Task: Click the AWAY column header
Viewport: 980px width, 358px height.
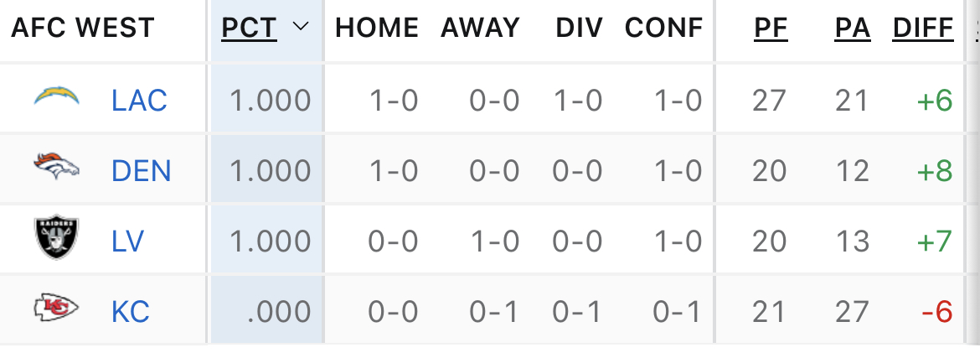Action: coord(480,28)
